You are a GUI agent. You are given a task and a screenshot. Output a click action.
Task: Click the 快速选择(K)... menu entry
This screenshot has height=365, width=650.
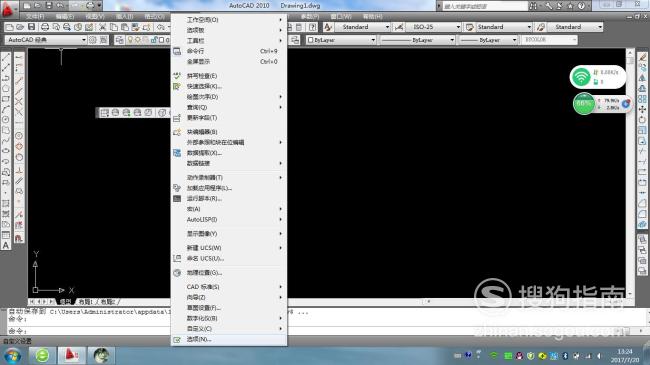pos(229,86)
